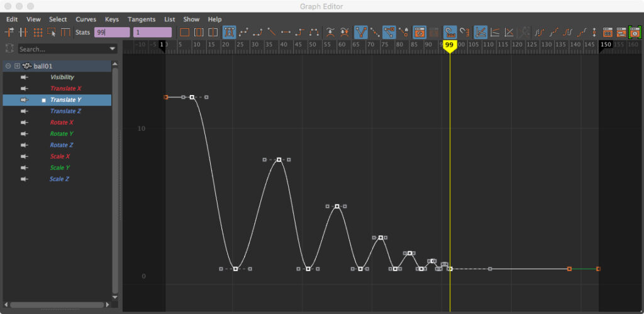
Task: Toggle Time Snap magnet icon
Action: pos(449,32)
